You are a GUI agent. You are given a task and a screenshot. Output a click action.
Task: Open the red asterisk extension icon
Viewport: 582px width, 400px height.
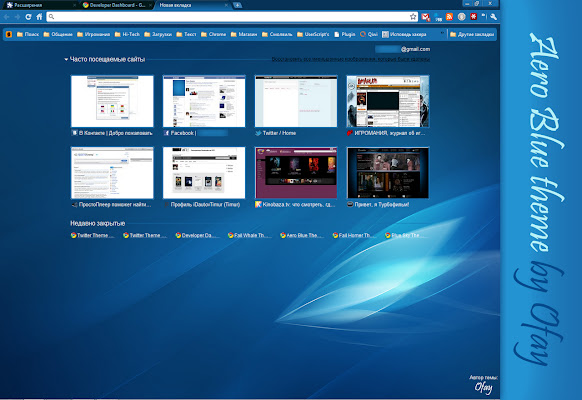coord(473,17)
